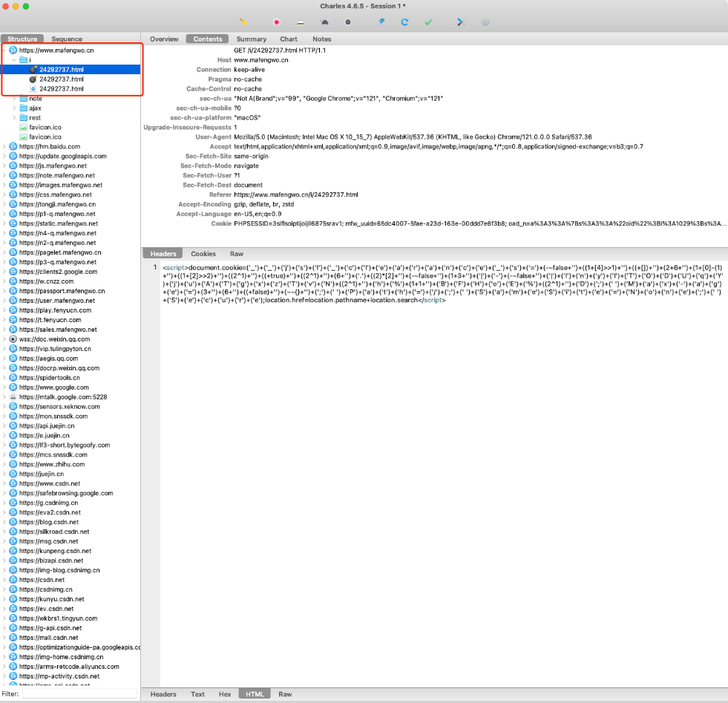Image resolution: width=728 pixels, height=703 pixels.
Task: Select the Raw tab beside HTML
Action: pyautogui.click(x=285, y=694)
